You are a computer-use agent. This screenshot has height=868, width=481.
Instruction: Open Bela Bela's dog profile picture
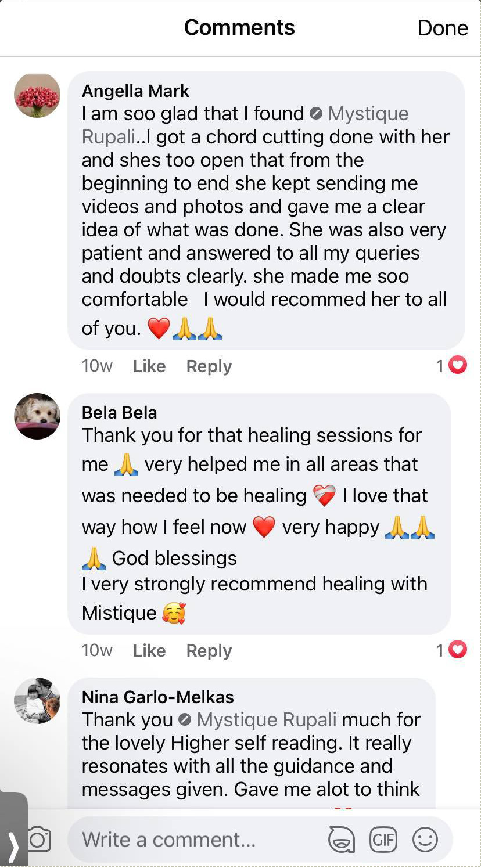pyautogui.click(x=37, y=416)
